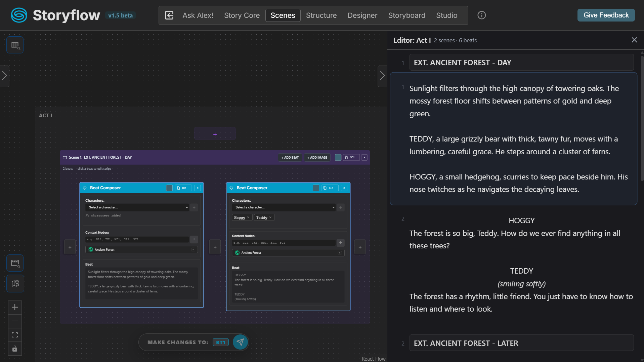Insert a beat between BT1 and BT2
644x362 pixels.
pyautogui.click(x=215, y=247)
